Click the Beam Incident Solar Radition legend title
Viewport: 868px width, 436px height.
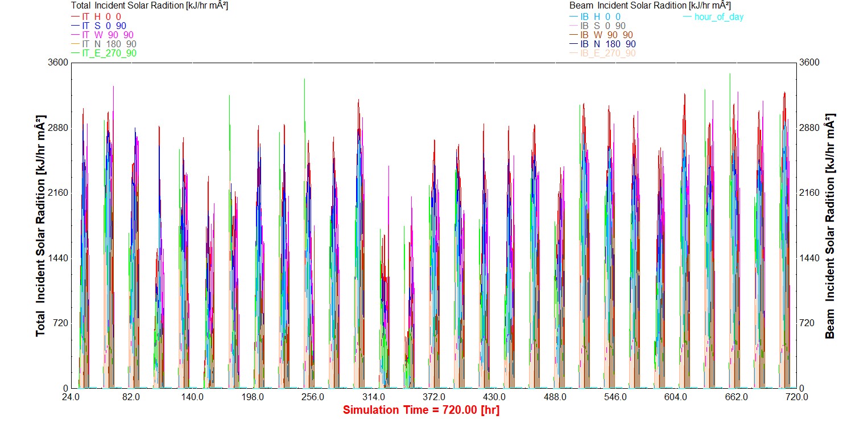point(650,5)
